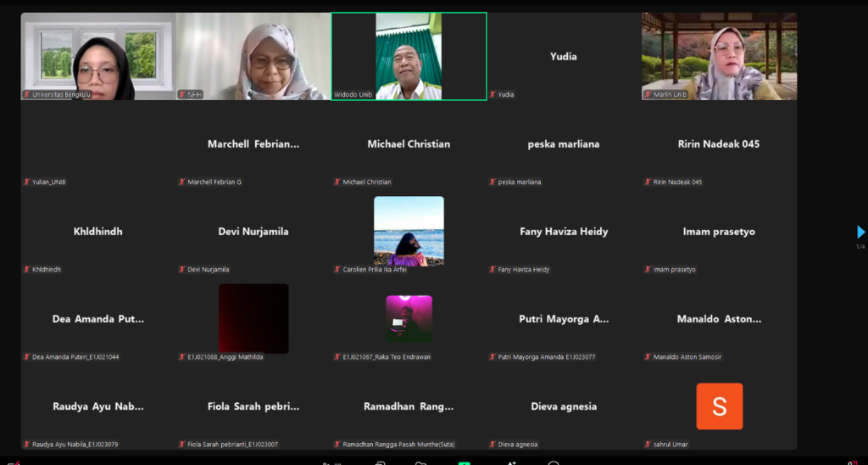Click the Yulian_UNIB name label
The width and height of the screenshot is (868, 465).
pyautogui.click(x=49, y=182)
